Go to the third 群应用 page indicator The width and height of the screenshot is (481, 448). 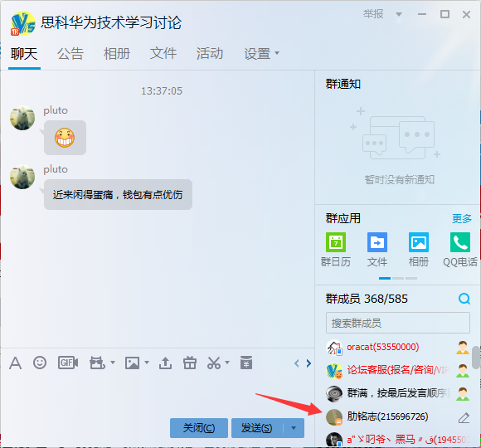coord(411,278)
